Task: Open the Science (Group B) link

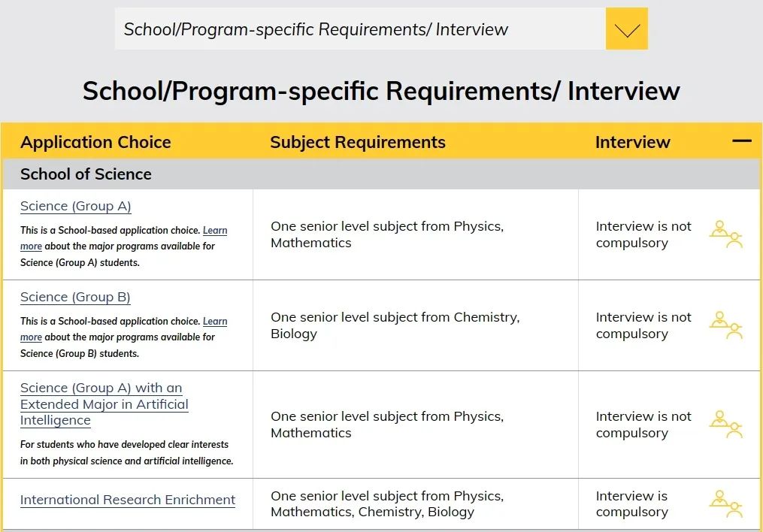Action: (75, 297)
